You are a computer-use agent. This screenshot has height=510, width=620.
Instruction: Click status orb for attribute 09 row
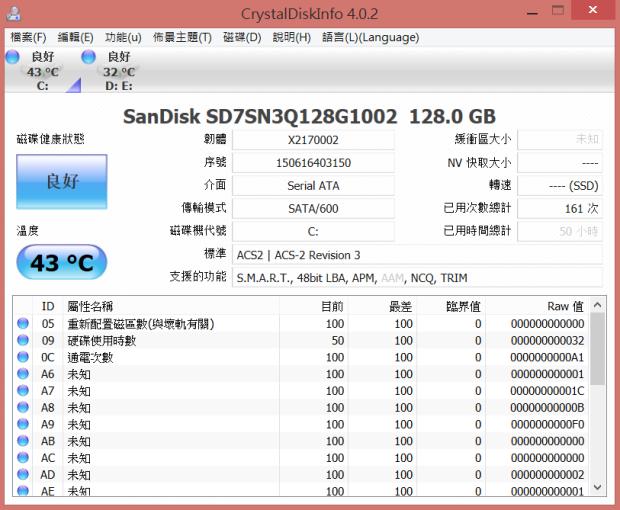23,341
